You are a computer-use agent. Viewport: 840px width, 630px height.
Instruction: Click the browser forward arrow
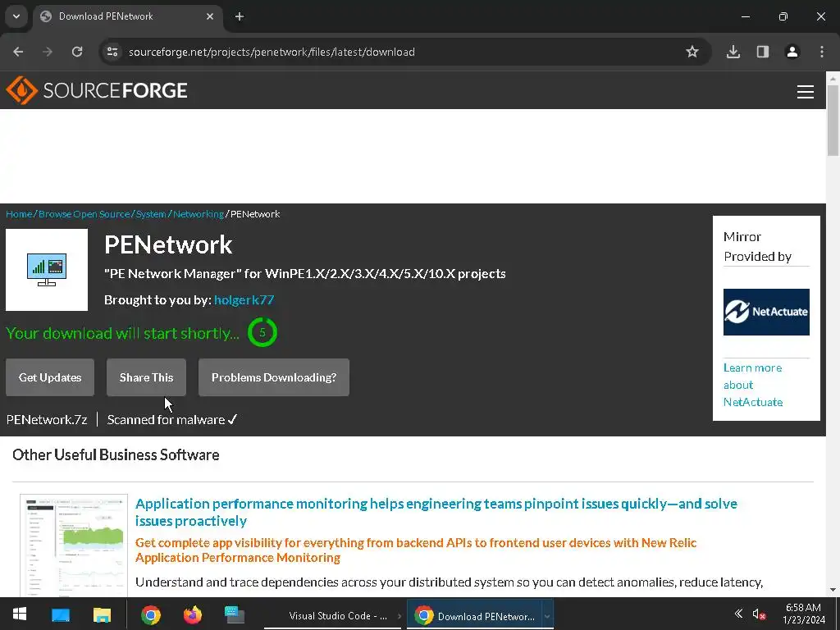48,52
